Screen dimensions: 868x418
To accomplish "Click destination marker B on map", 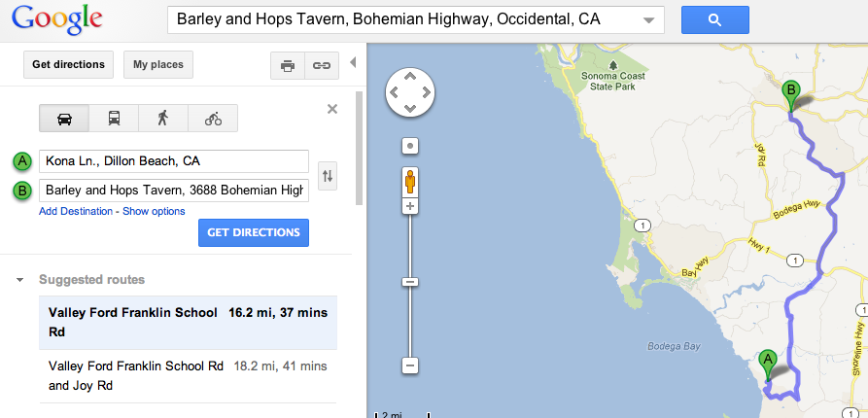I will 790,92.
